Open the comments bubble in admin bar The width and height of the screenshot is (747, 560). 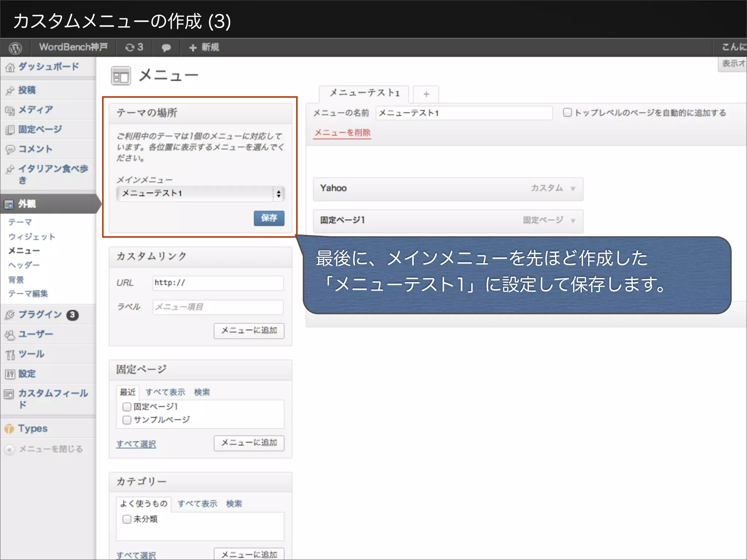pyautogui.click(x=166, y=48)
